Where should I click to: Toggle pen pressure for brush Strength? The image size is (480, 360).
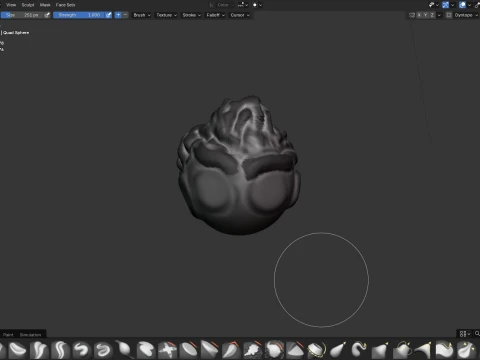(x=109, y=15)
